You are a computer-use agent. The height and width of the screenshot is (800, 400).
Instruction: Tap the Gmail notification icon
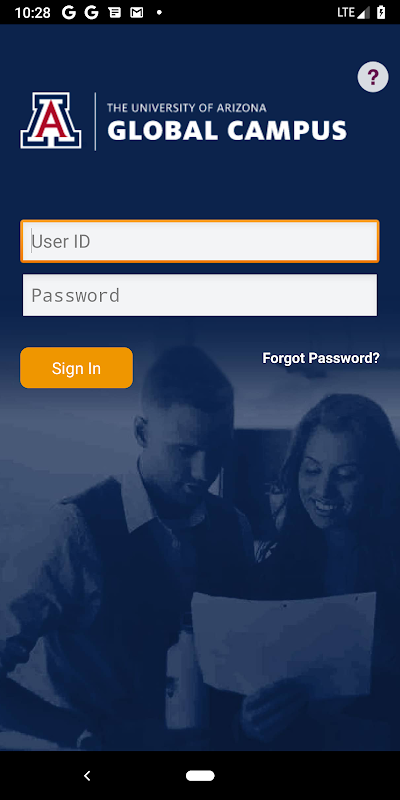click(x=137, y=13)
